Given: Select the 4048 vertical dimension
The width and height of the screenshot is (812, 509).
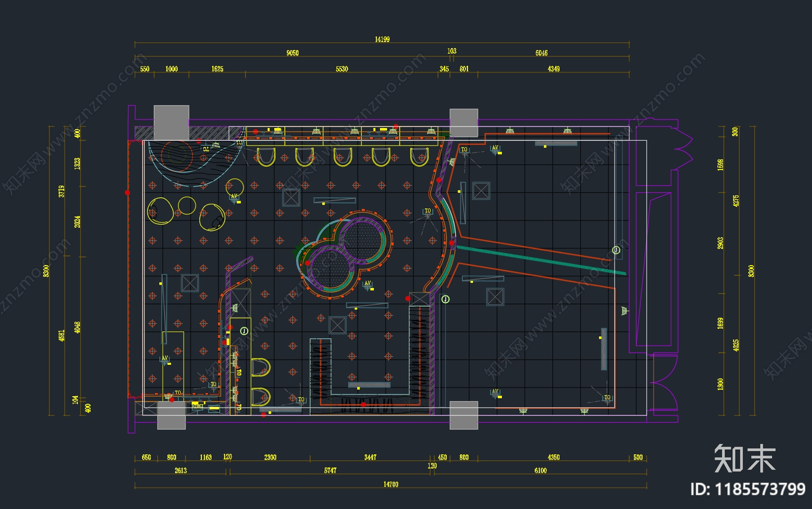Looking at the screenshot, I should 77,328.
